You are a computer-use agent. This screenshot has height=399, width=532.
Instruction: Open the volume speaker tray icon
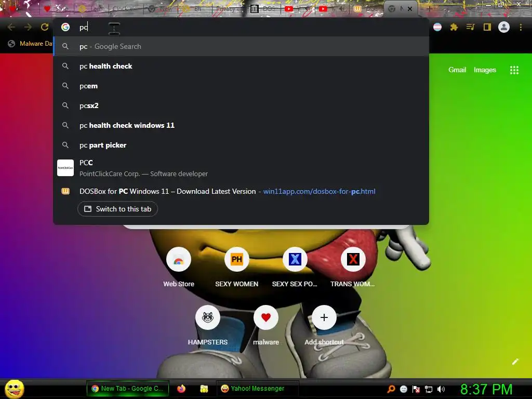441,389
